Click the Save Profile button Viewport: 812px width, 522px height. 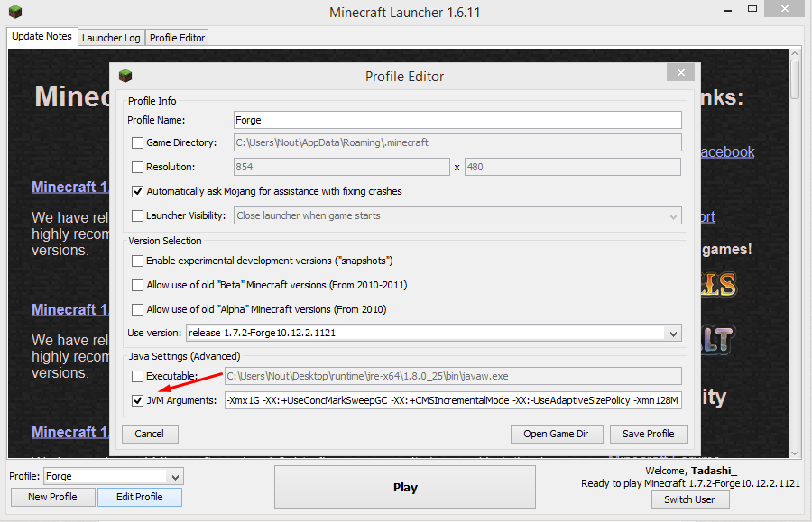pyautogui.click(x=649, y=434)
